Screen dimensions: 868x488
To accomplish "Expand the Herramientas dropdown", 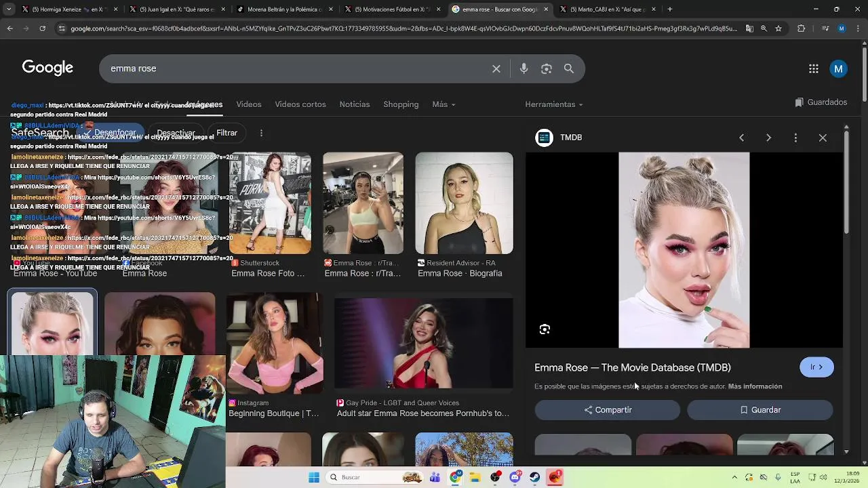I will click(553, 104).
